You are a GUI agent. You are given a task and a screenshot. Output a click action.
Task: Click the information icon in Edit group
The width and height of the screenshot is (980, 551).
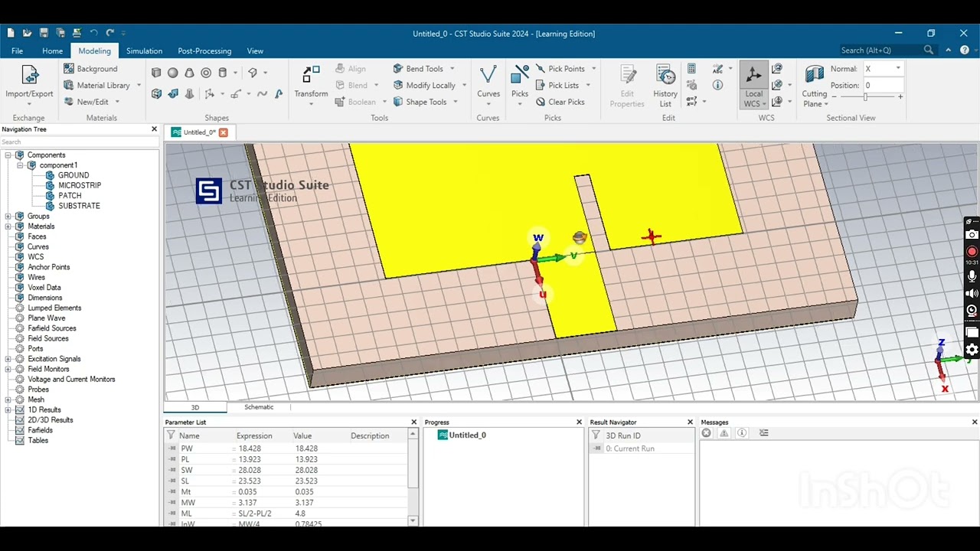click(x=717, y=85)
